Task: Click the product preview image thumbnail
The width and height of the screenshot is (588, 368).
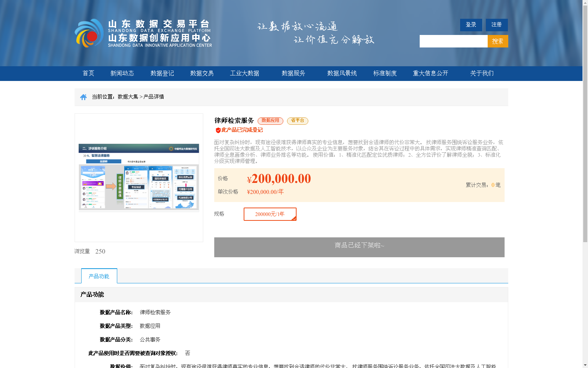Action: point(139,177)
